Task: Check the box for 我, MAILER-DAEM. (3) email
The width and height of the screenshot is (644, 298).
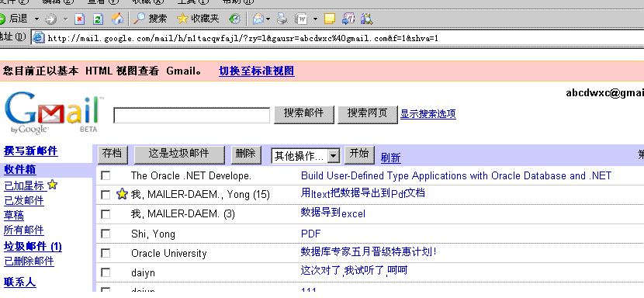Action: coord(106,214)
